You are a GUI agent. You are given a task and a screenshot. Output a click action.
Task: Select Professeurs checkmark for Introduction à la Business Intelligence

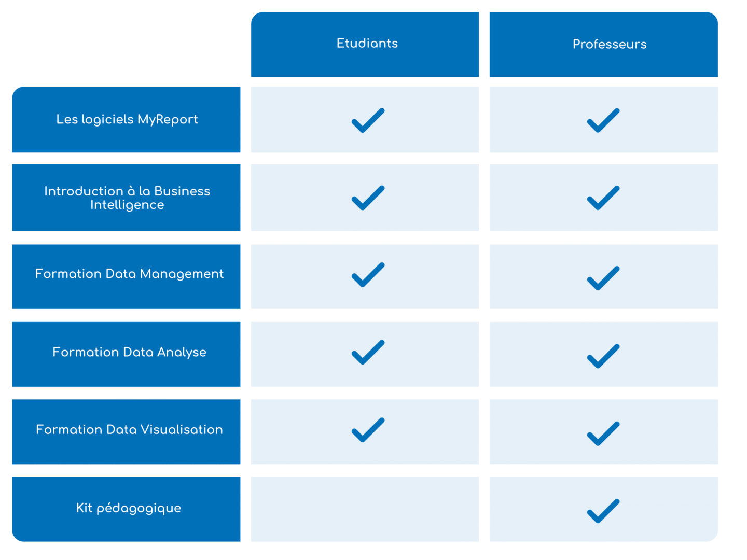click(603, 198)
